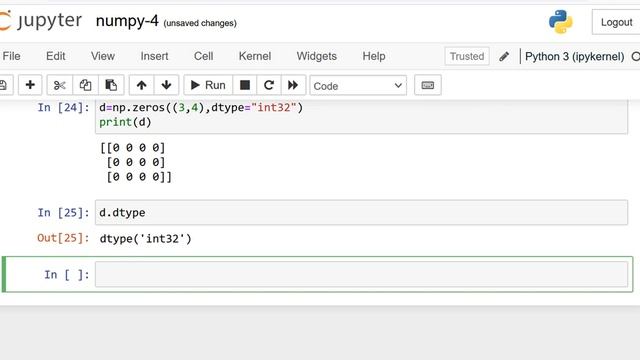The width and height of the screenshot is (640, 360).
Task: Click the empty In [ ] prompt
Action: [67, 275]
